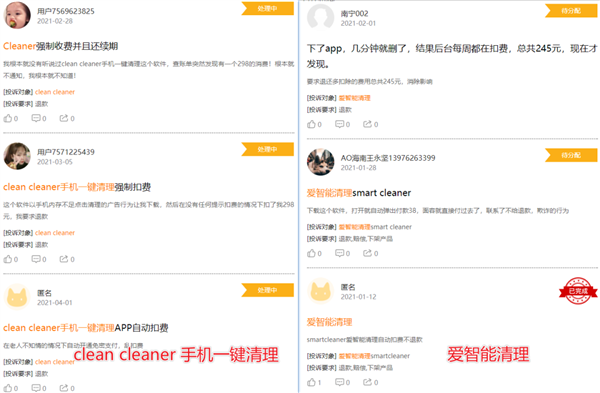Share the 用户7571225439 complaint post
600x393 pixels.
point(67,259)
